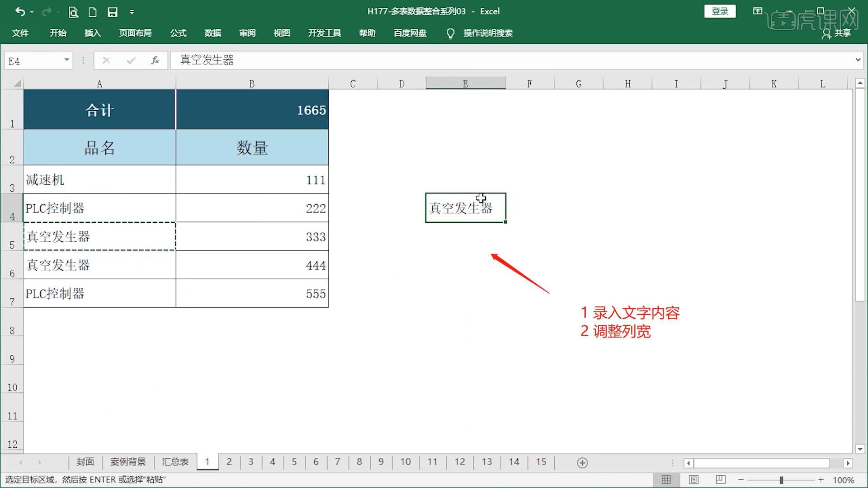Open the 视图 ribbon tab
This screenshot has width=868, height=488.
click(282, 33)
